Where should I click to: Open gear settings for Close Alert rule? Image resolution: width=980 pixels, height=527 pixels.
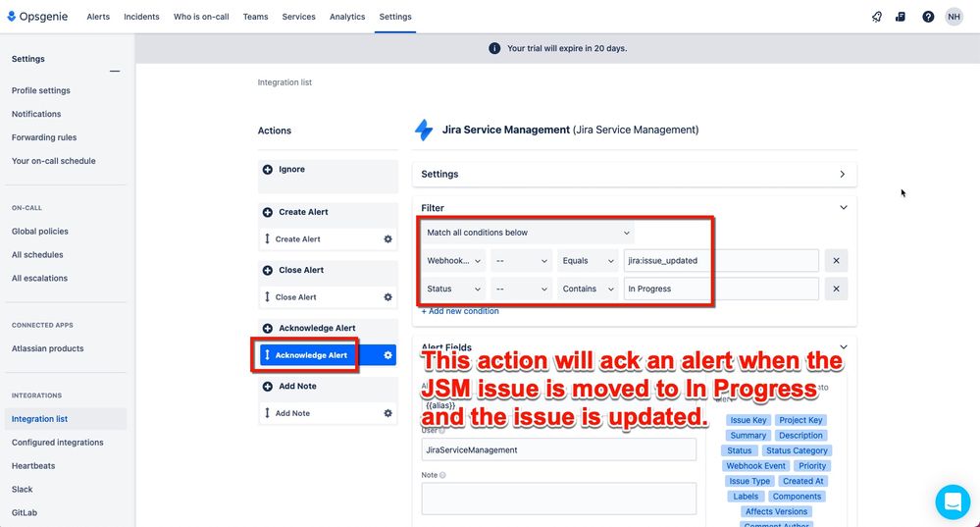pyautogui.click(x=387, y=297)
